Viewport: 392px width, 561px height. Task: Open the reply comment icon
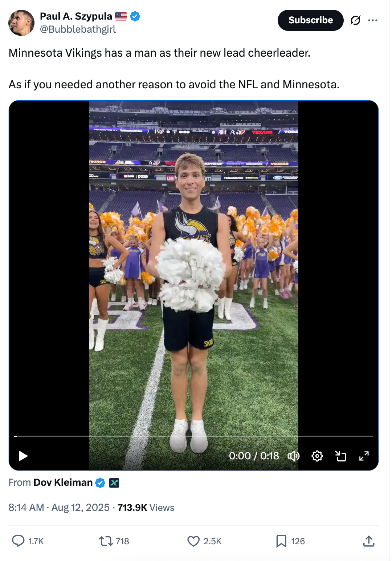18,541
